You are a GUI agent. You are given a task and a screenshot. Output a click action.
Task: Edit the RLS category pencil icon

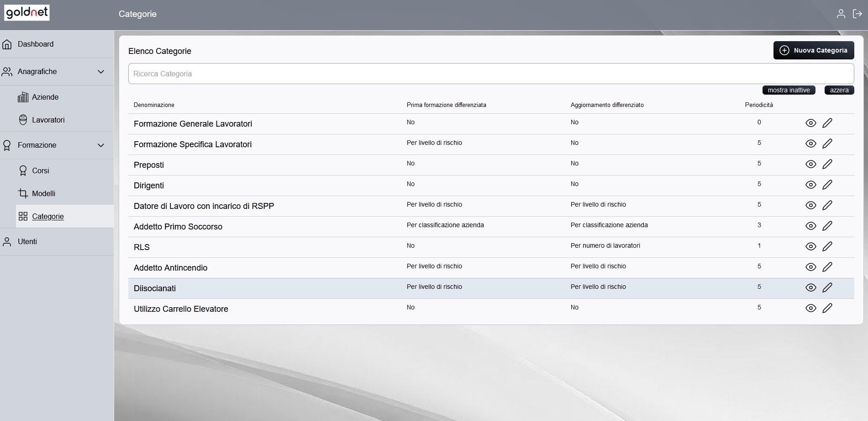(x=827, y=246)
